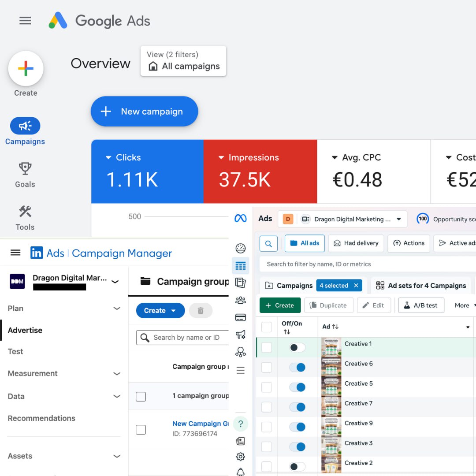Screen dimensions: 476x476
Task: Open Meta all tools menu icon
Action: tap(241, 370)
